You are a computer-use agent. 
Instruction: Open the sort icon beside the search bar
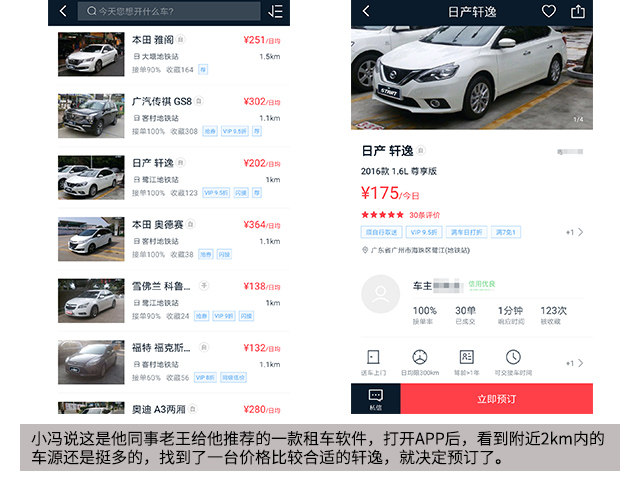point(276,11)
